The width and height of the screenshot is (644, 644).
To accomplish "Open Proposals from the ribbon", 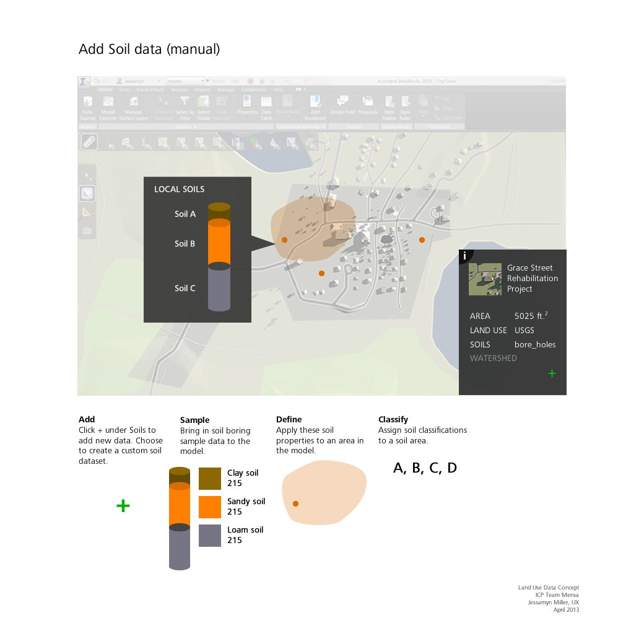I will click(368, 105).
